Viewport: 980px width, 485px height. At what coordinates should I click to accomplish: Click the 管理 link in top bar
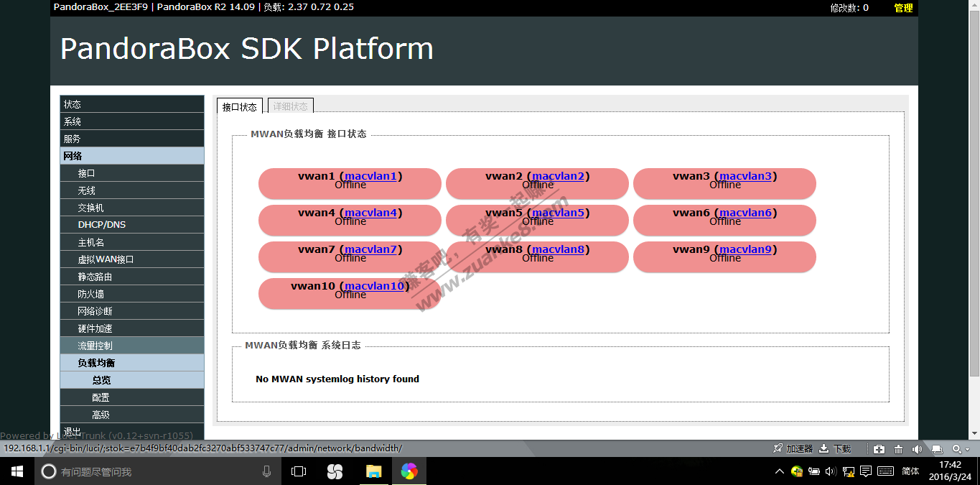(903, 8)
